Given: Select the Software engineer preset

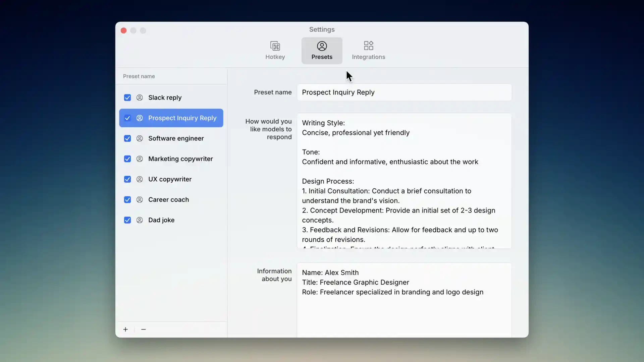Looking at the screenshot, I should pyautogui.click(x=176, y=138).
